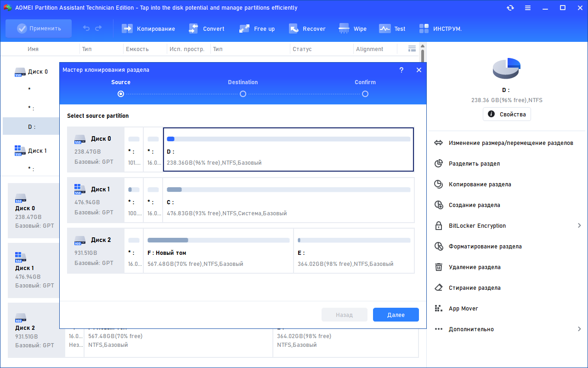Open the Test tool
The height and width of the screenshot is (368, 588).
click(x=392, y=29)
